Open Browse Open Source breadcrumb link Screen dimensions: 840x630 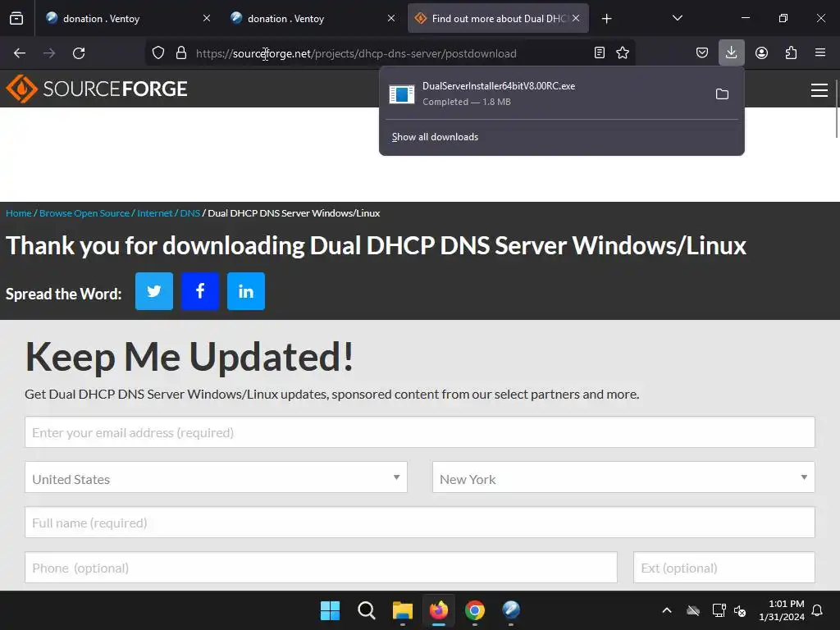click(x=84, y=213)
